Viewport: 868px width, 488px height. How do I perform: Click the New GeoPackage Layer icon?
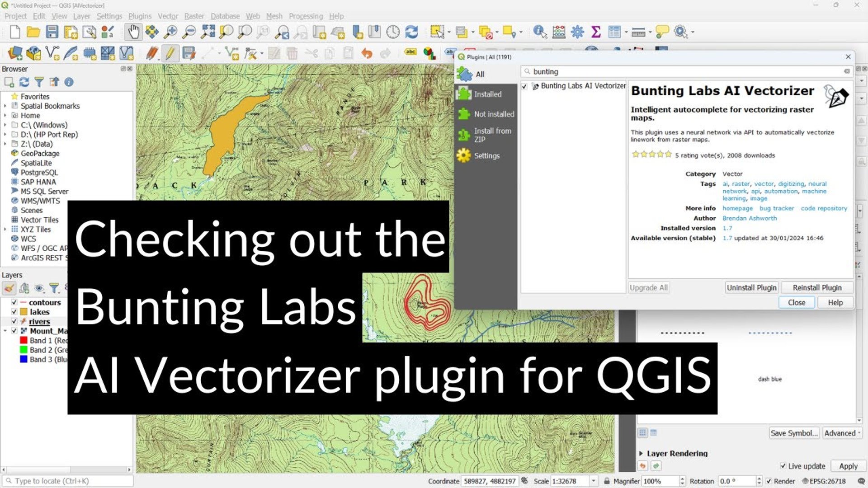[x=33, y=53]
